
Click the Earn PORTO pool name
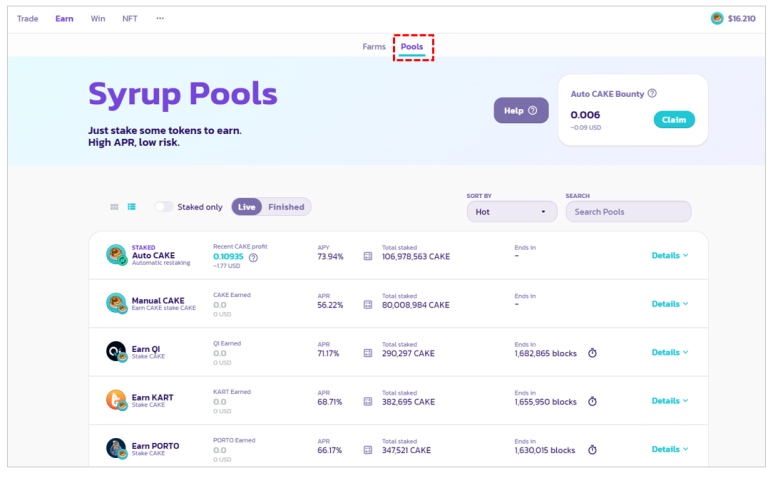155,446
